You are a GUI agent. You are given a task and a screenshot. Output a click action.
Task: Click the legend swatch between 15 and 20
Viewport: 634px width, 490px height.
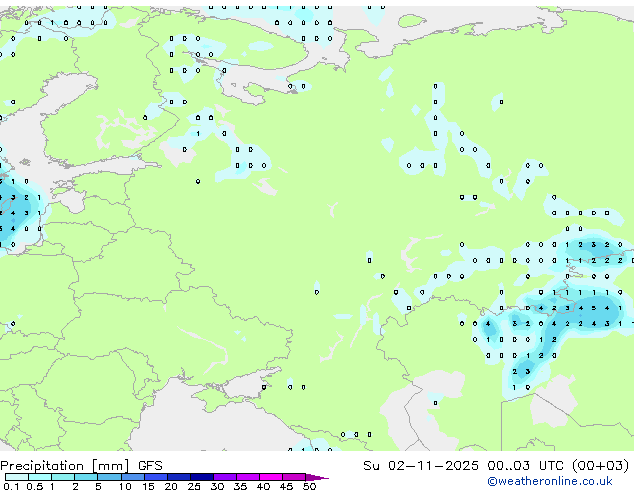(x=156, y=477)
